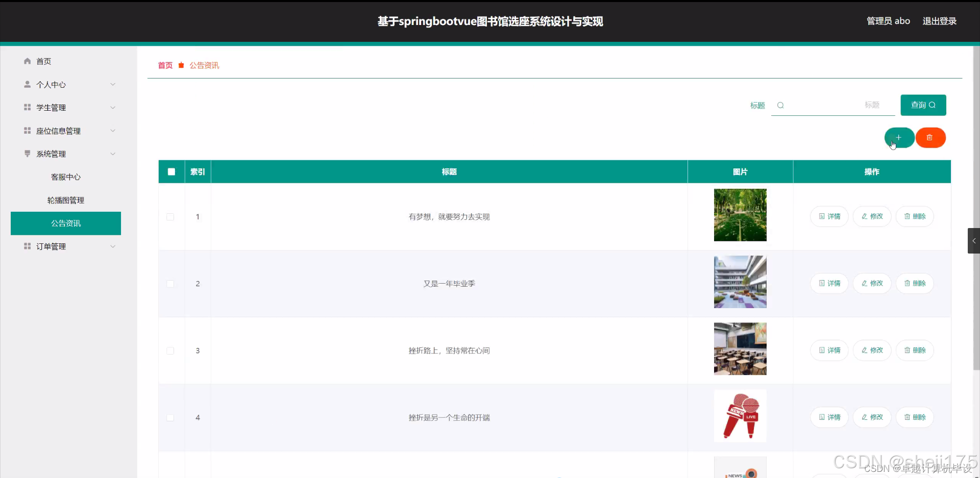Screen dimensions: 980x478
Task: Click the home icon beside 首页 in sidebar
Action: click(x=27, y=61)
